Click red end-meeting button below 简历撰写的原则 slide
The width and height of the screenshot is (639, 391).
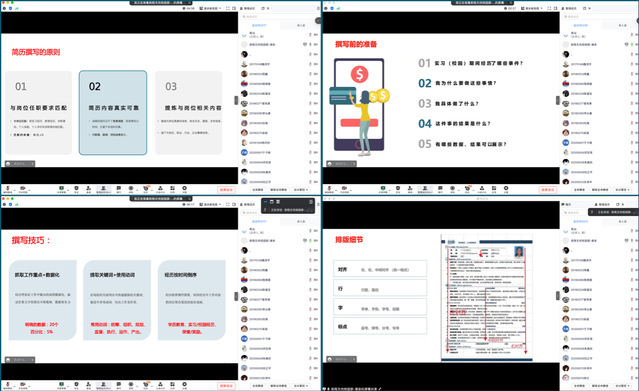point(226,190)
